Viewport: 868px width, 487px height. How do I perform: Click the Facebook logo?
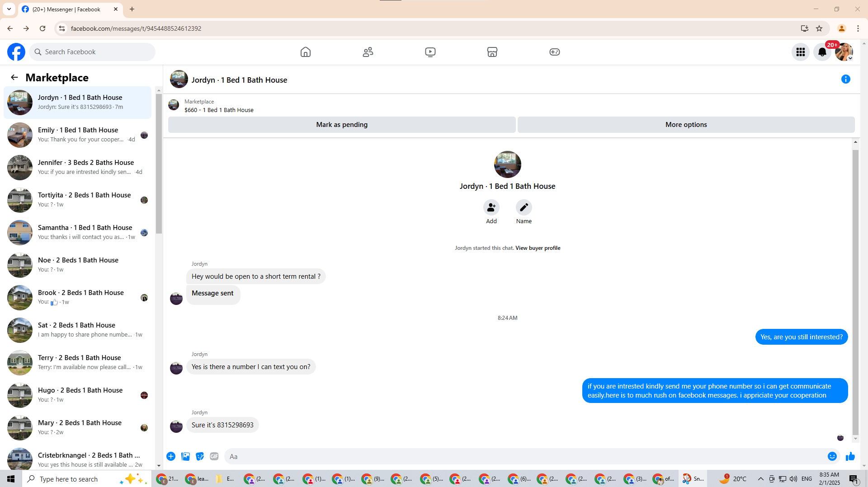(16, 52)
